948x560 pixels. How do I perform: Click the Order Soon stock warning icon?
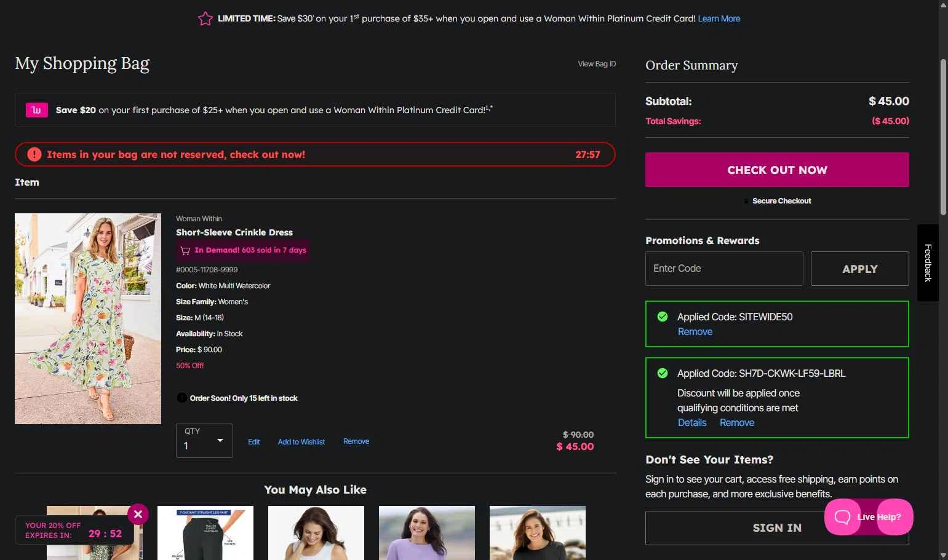(x=181, y=398)
